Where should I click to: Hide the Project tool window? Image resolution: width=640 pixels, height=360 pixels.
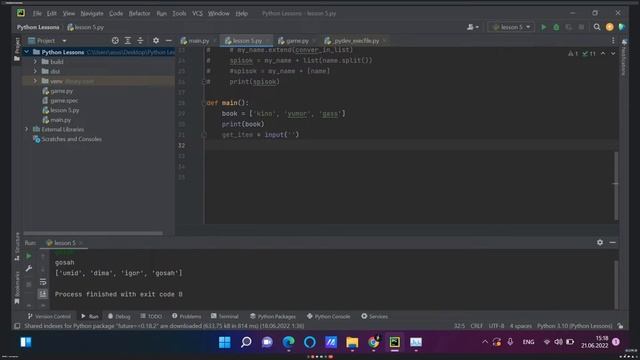click(168, 40)
